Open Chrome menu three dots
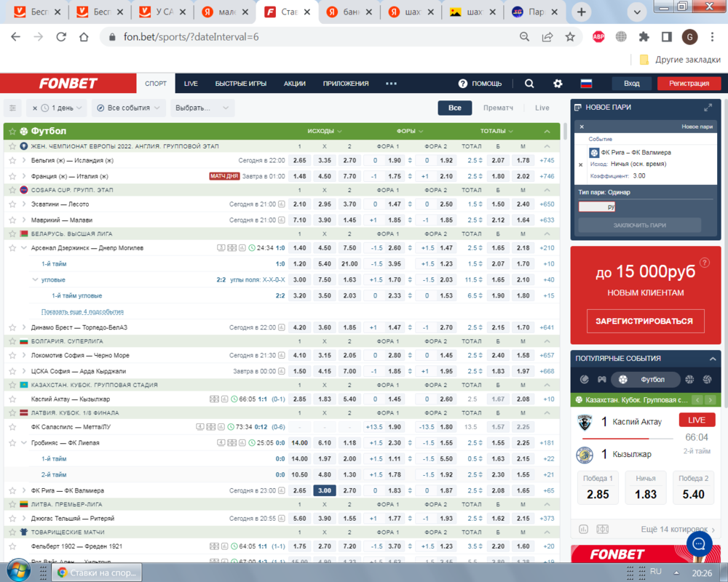The image size is (728, 582). pyautogui.click(x=712, y=37)
